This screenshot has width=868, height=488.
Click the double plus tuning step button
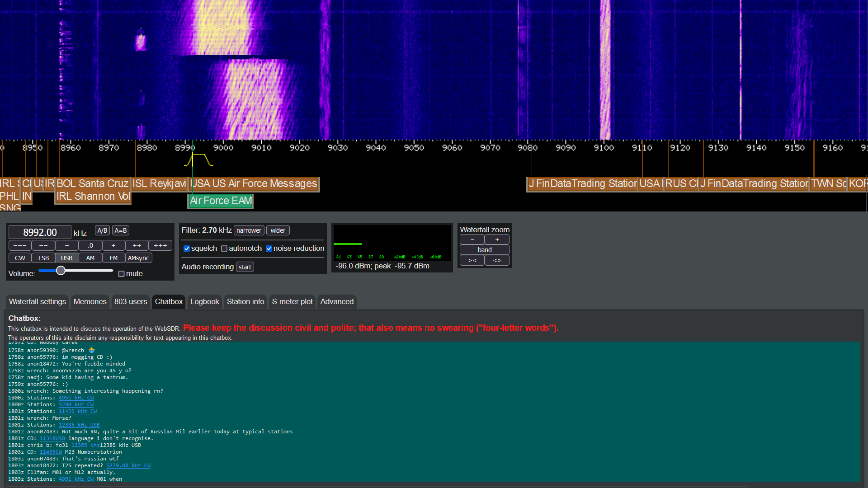pos(137,245)
